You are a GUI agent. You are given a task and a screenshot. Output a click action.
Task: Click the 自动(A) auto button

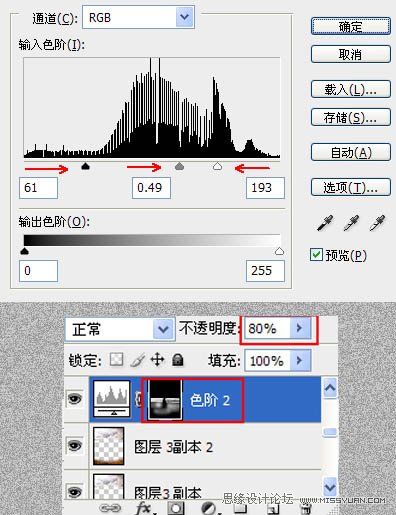[x=351, y=152]
